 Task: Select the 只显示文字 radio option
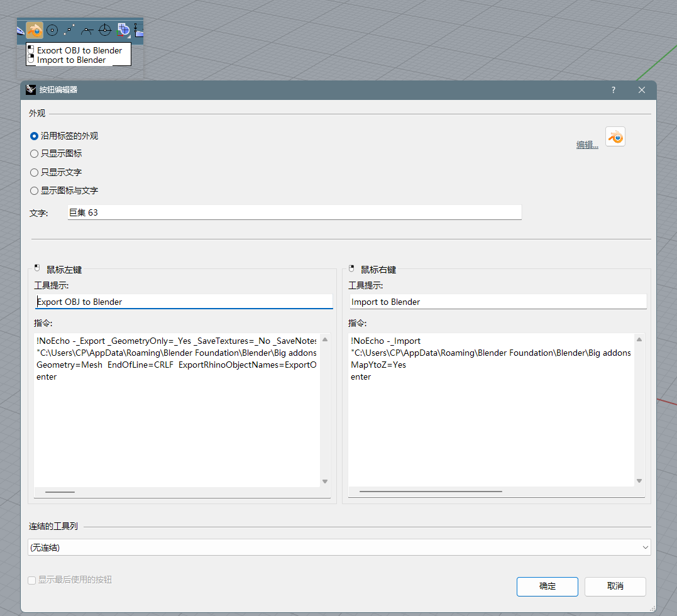(x=33, y=172)
